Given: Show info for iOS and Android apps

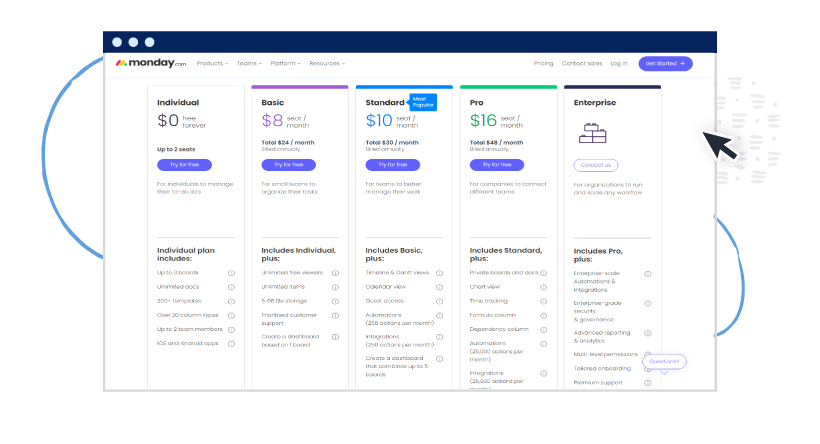Looking at the screenshot, I should click(x=231, y=344).
